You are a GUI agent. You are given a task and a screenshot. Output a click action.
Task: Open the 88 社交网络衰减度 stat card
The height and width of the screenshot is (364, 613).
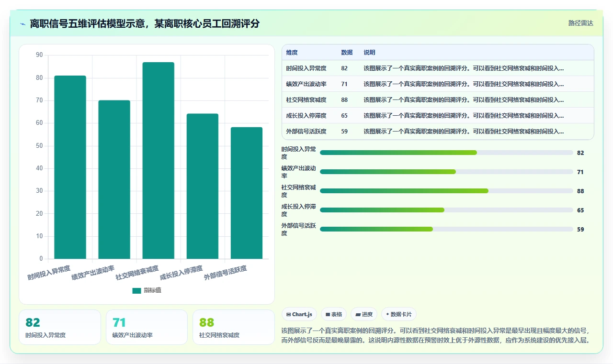tap(234, 327)
